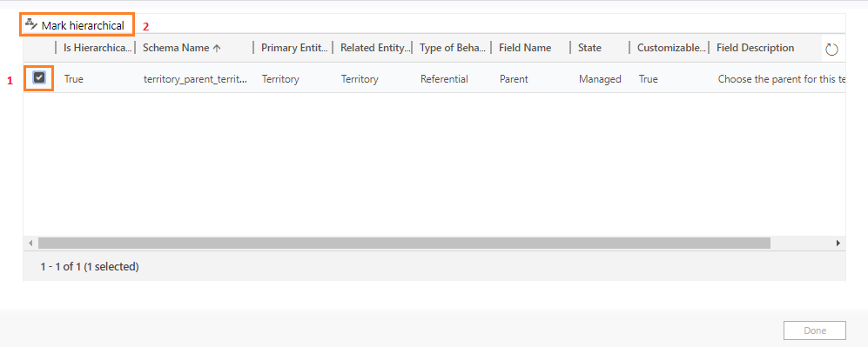Sort by State column header
868x347 pixels.
(589, 48)
